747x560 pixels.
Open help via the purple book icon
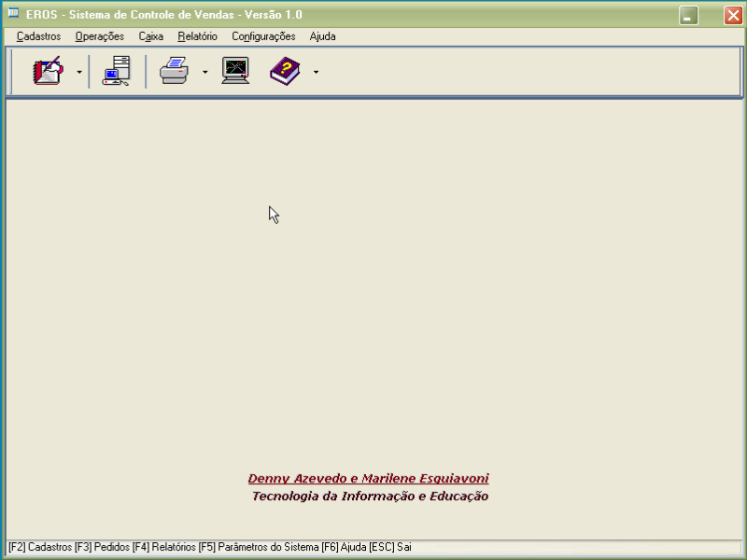(286, 71)
